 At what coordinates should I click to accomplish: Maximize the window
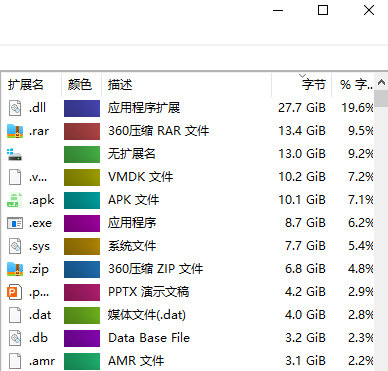tap(323, 10)
